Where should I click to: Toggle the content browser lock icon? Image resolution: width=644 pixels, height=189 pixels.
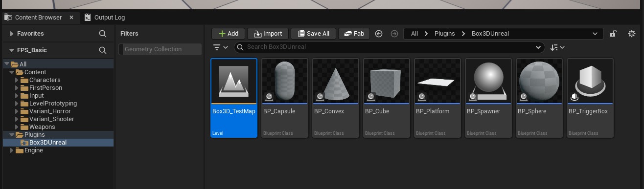pos(613,34)
